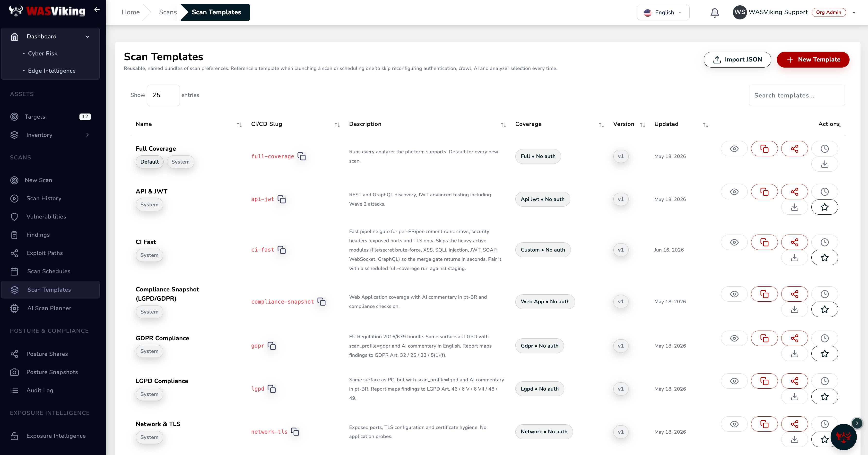
Task: Expand the floating panel chevron near the chat bubble
Action: [x=857, y=423]
